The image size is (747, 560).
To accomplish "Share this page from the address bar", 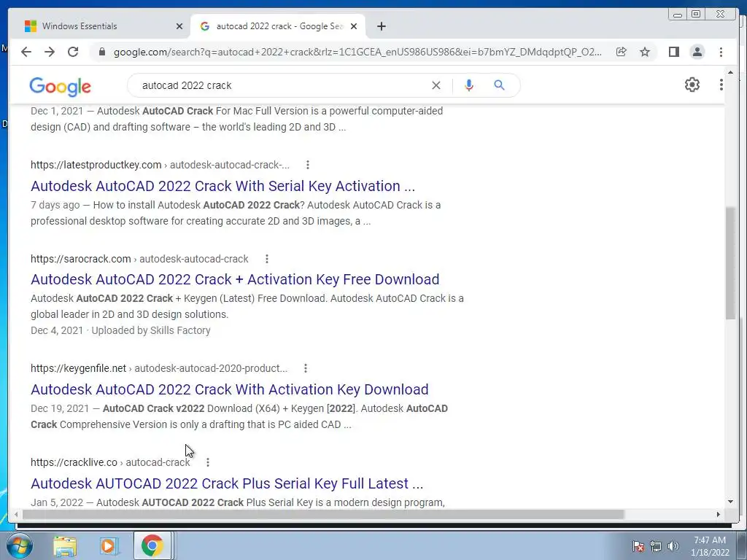I will [x=622, y=52].
